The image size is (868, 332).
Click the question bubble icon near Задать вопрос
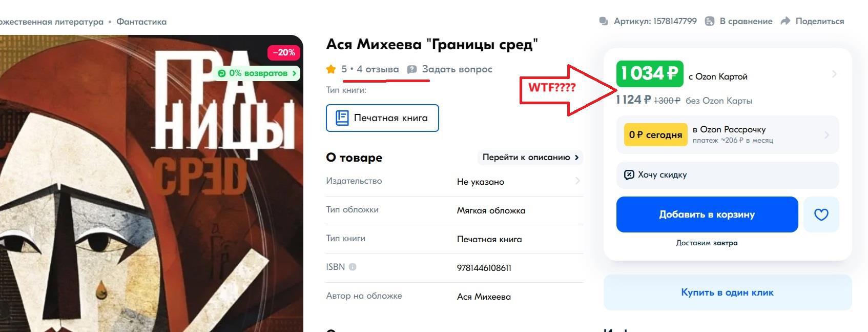pos(411,69)
